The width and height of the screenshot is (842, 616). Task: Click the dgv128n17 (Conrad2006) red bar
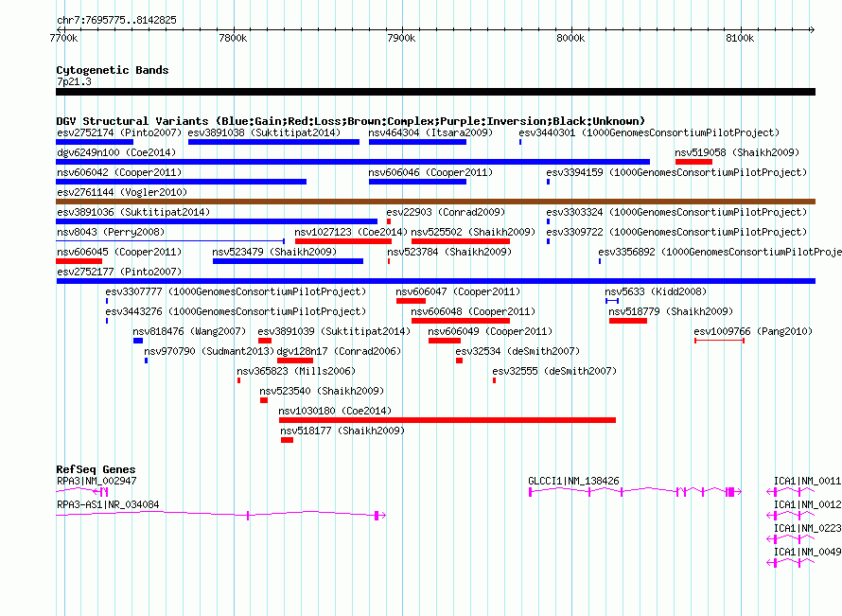pos(295,361)
